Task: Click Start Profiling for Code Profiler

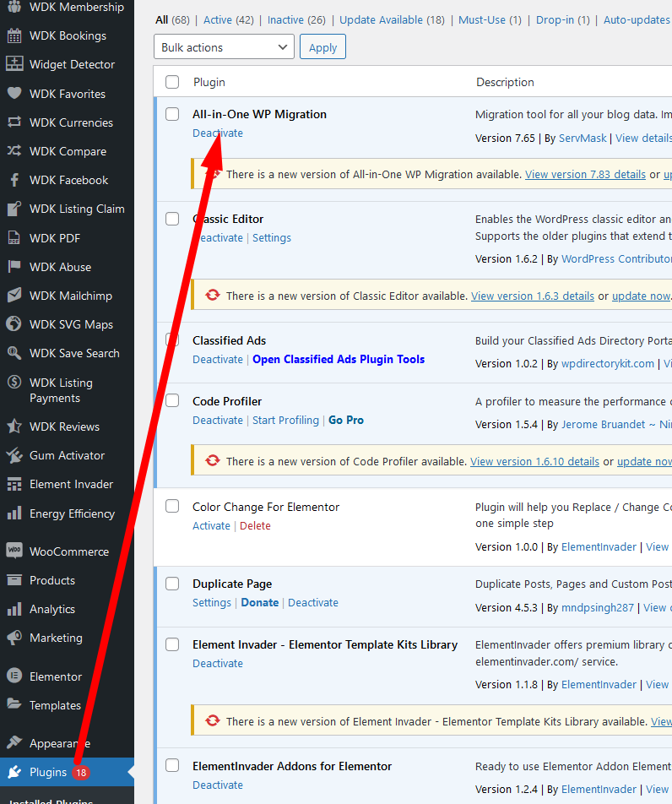Action: click(285, 421)
